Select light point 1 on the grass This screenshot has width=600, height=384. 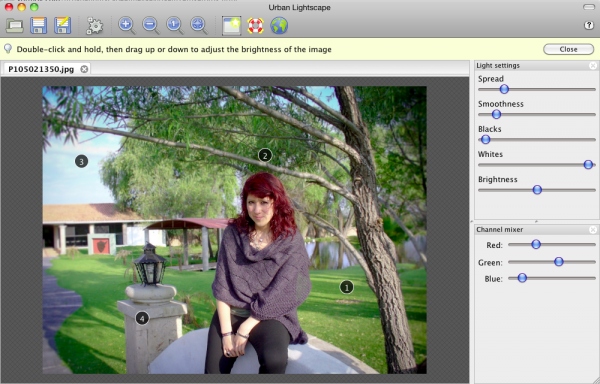(347, 287)
